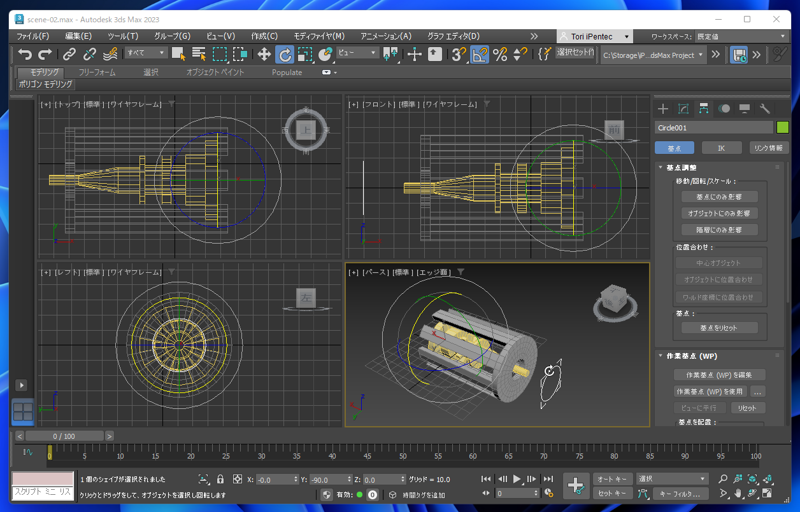Activate the Select and Link tool
The image size is (800, 512).
pos(69,54)
